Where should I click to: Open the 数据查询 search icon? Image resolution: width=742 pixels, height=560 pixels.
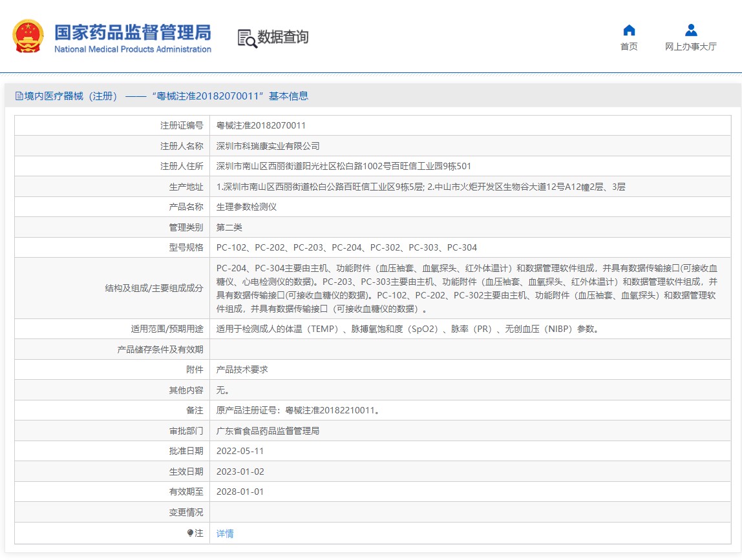[247, 38]
